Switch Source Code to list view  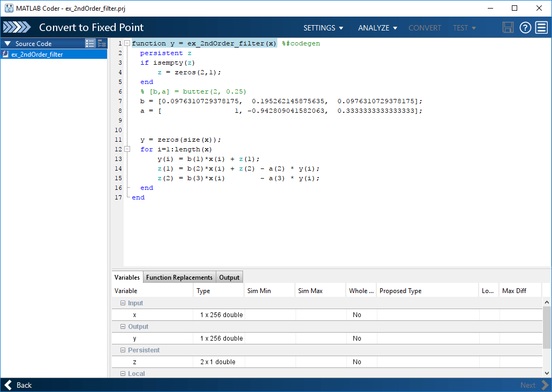(x=90, y=44)
